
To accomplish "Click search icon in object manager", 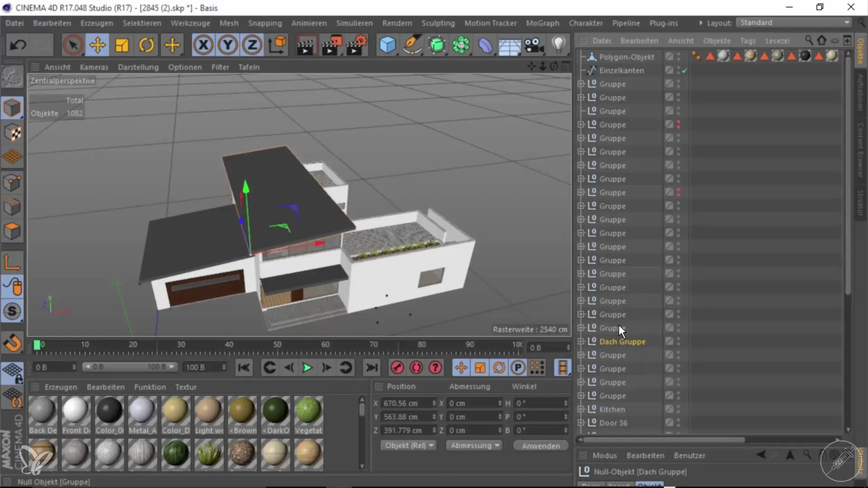I will coord(809,40).
